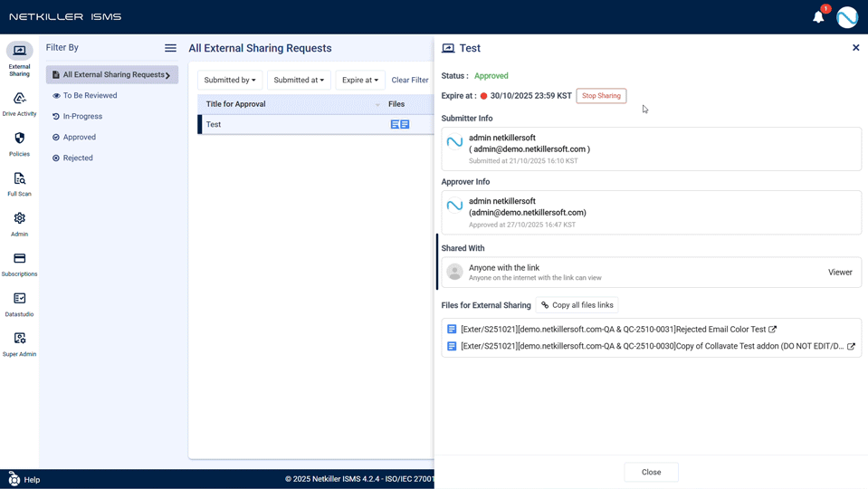Viewport: 868px width, 489px height.
Task: Open Drive Activity in sidebar
Action: (x=19, y=104)
